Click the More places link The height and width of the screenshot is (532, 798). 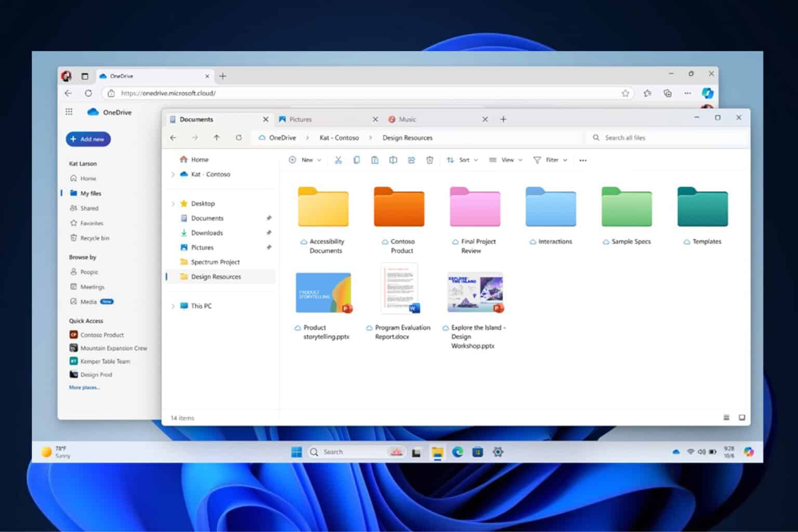click(x=84, y=388)
